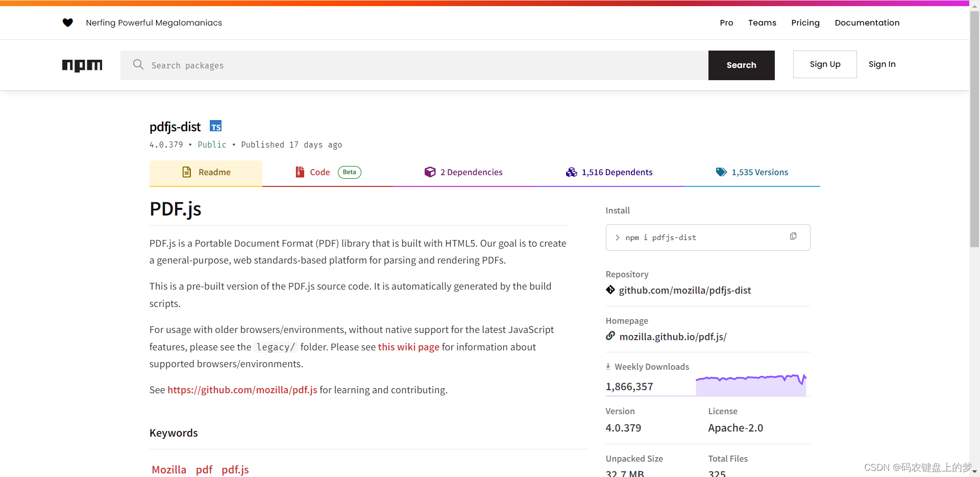Click the Dependents cubes icon
Image resolution: width=980 pixels, height=477 pixels.
571,172
